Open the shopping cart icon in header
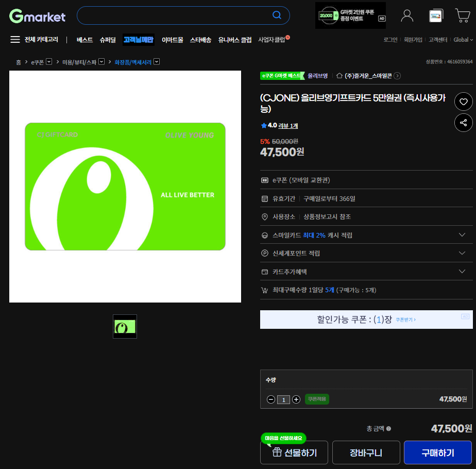The width and height of the screenshot is (476, 469). (462, 15)
